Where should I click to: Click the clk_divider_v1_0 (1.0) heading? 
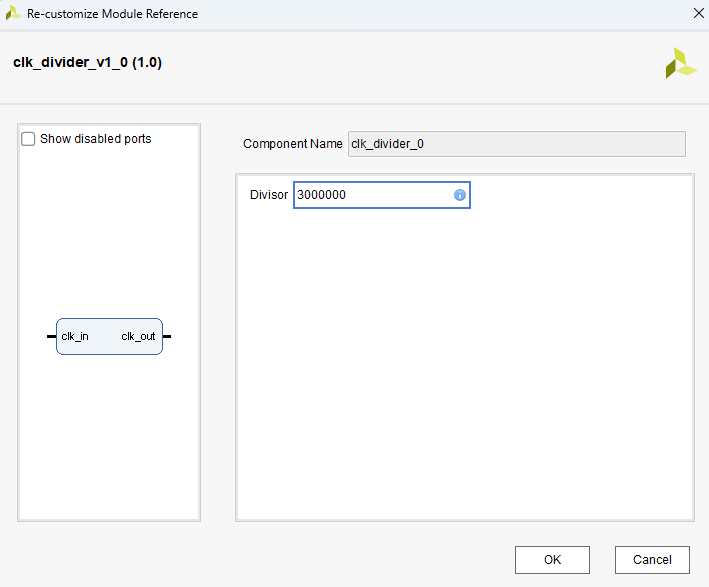point(87,62)
